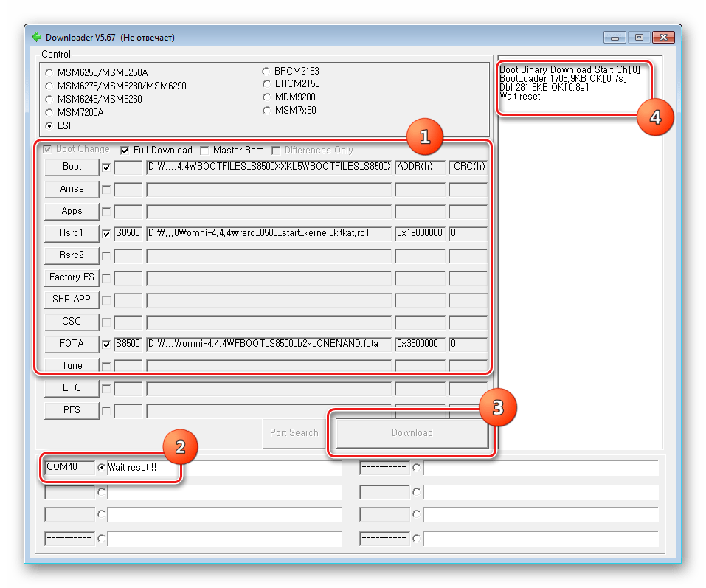The width and height of the screenshot is (706, 588).
Task: Click the Port Search button
Action: coord(294,433)
